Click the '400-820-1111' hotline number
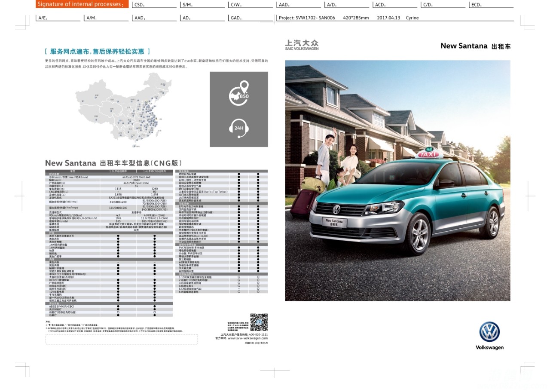 tap(258, 334)
